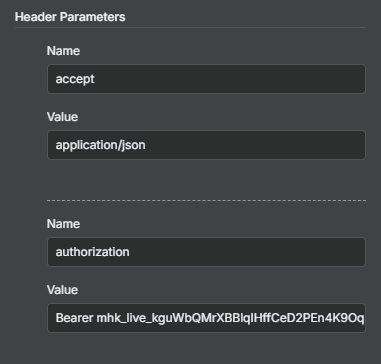Viewport: 381px width, 364px height.
Task: Click the 'authorization' header name field
Action: (x=206, y=252)
